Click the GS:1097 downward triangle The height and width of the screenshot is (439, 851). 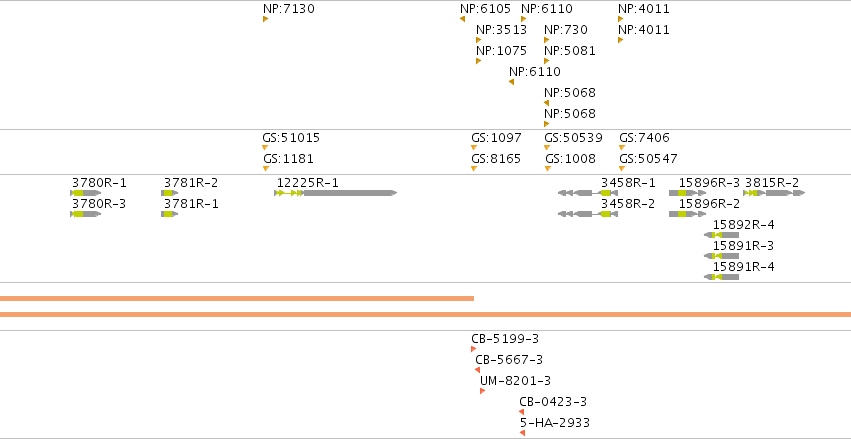pos(474,148)
